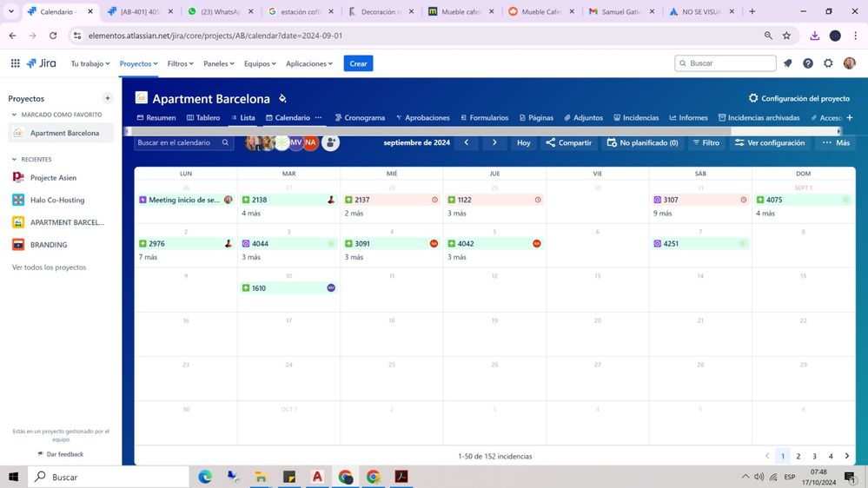Open the Proyectos dropdown menu
Screen dimensions: 868x488
click(x=138, y=63)
